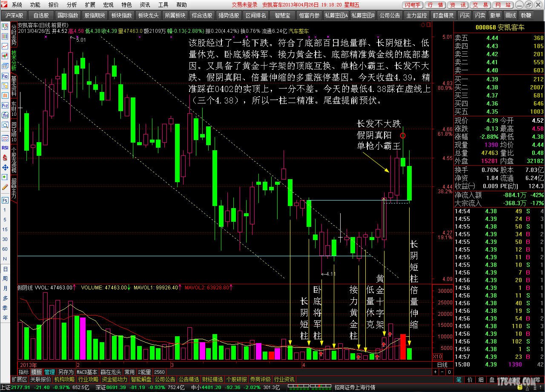Viewport: 545px width, 392px height.
Task: Click the 沪深A股 toolbar button
Action: point(14,15)
